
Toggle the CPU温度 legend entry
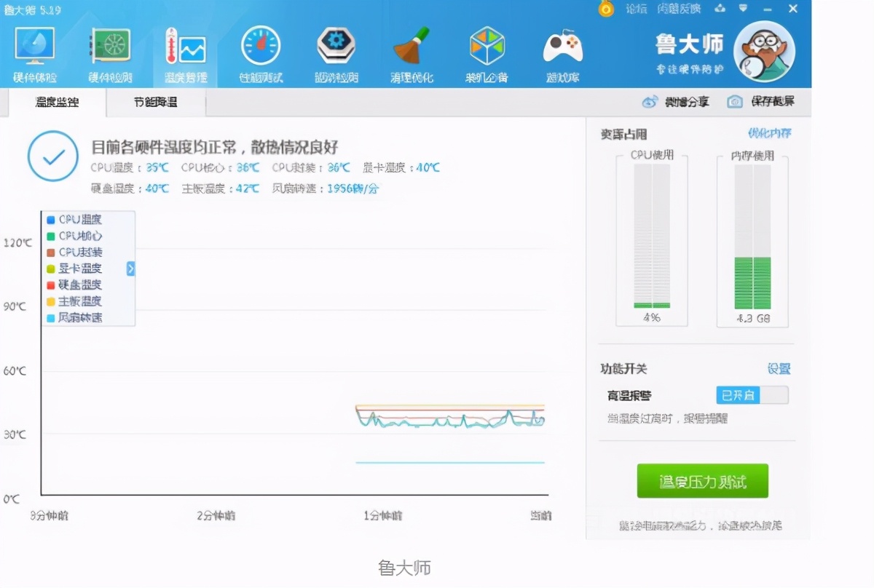[x=75, y=219]
